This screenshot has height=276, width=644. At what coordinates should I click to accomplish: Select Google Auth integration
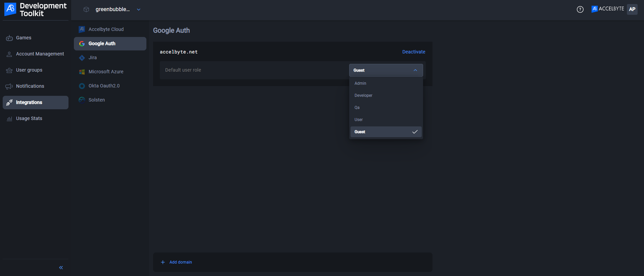(110, 43)
